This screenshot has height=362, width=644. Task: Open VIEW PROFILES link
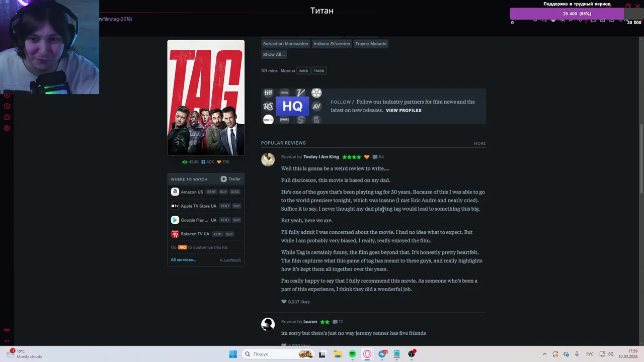[x=404, y=110]
